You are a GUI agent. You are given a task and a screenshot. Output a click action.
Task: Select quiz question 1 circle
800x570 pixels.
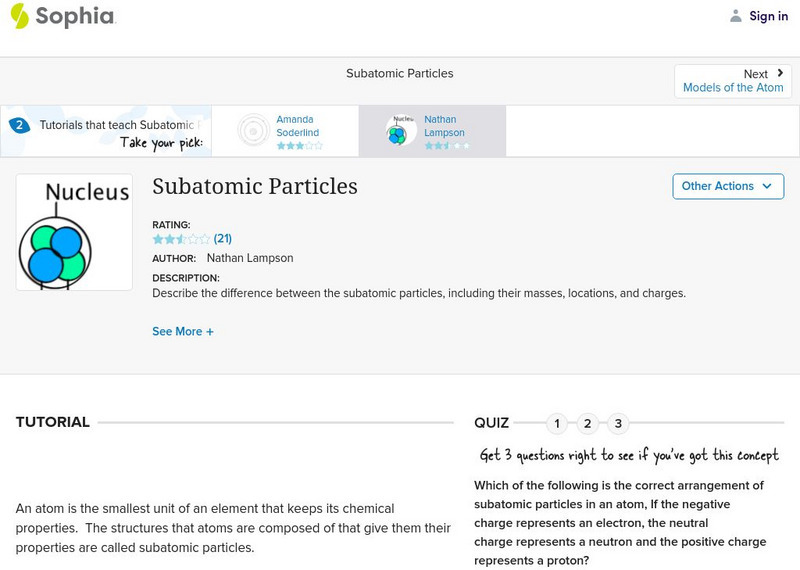557,423
